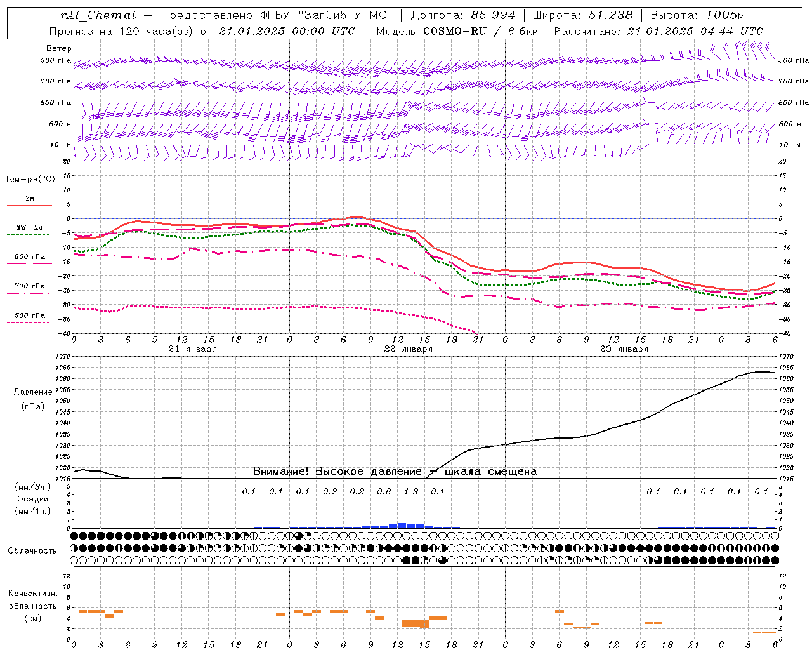Click the computed time 21.01.2025 04:44 UTC
This screenshot has height=650, width=812.
(x=695, y=31)
